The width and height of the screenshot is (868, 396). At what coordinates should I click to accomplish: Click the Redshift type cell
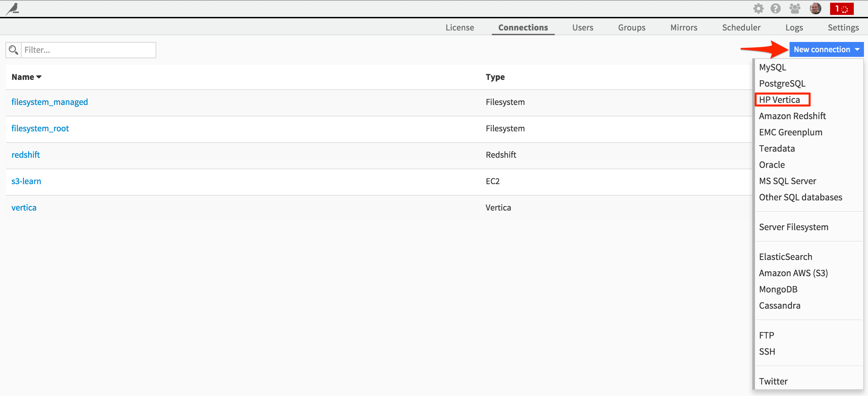[501, 155]
